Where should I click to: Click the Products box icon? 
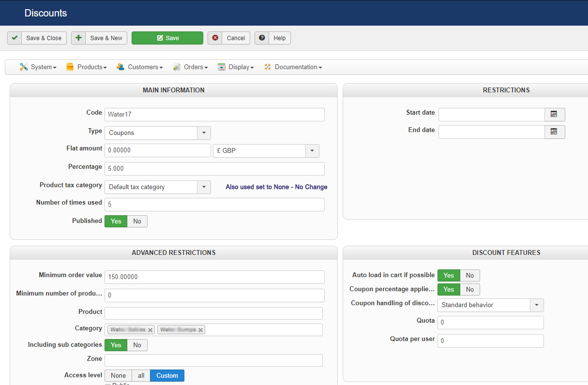(70, 67)
